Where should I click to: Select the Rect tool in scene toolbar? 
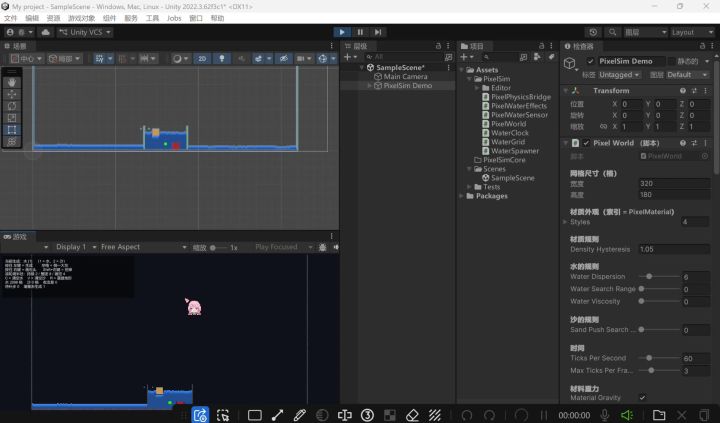tap(12, 130)
